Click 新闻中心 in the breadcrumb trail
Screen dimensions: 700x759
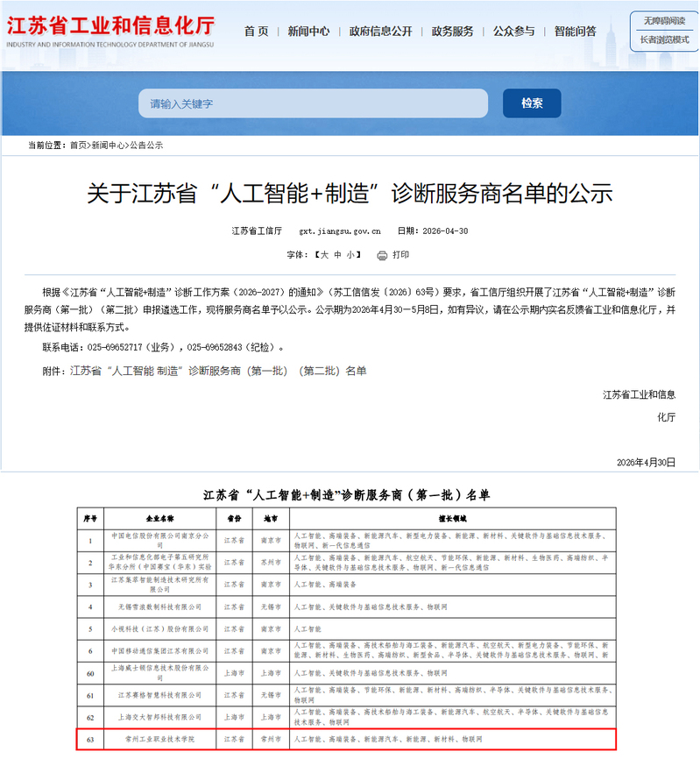coord(108,145)
